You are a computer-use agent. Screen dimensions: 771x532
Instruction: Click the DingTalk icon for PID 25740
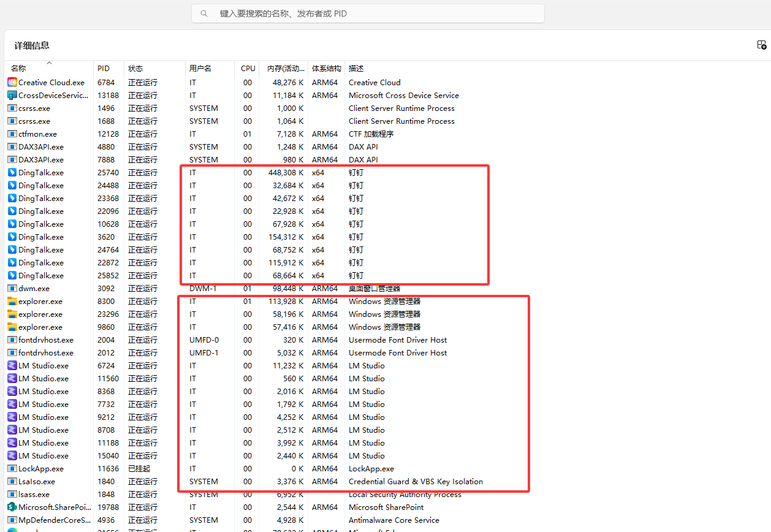coord(12,172)
